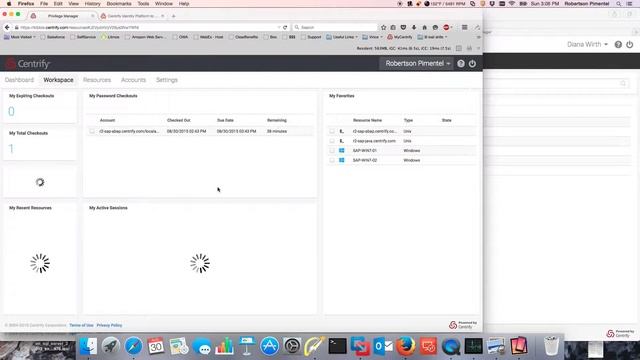Screen dimensions: 640x360
Task: Switch to the Dashboard tab
Action: [19, 80]
